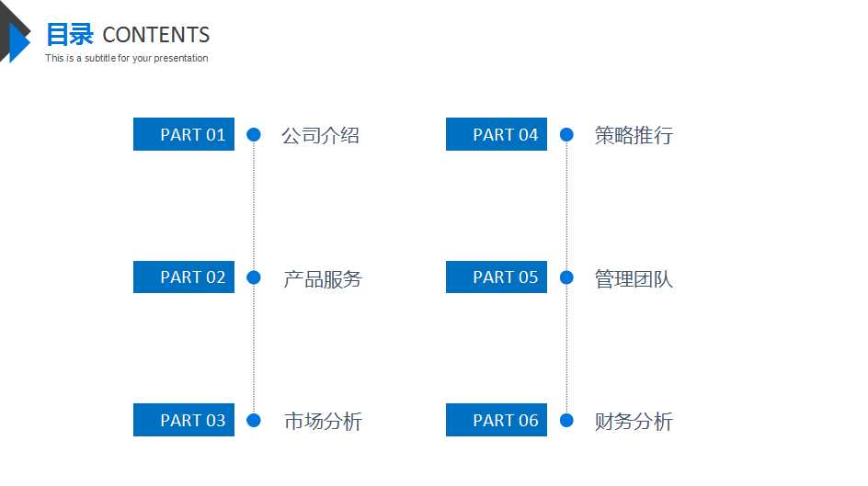Select the blue dot next to PART 01
The width and height of the screenshot is (868, 486).
pyautogui.click(x=254, y=134)
